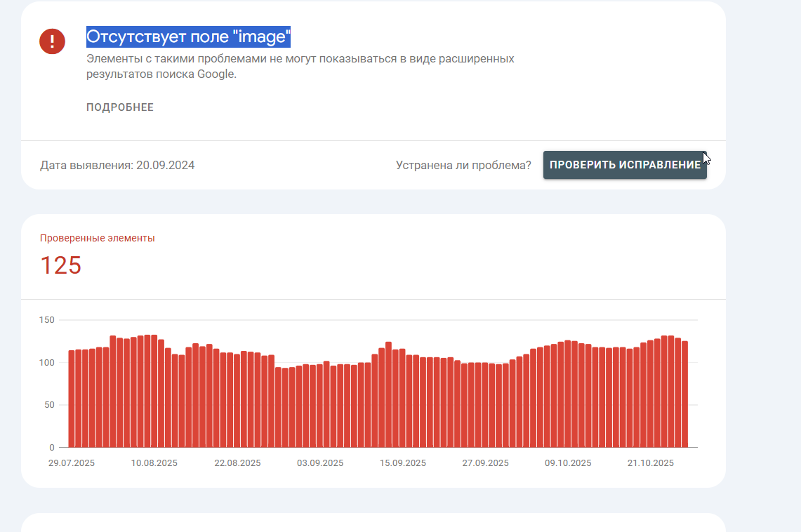The height and width of the screenshot is (532, 801).
Task: Click the 29.07.2025 axis date label
Action: 72,463
